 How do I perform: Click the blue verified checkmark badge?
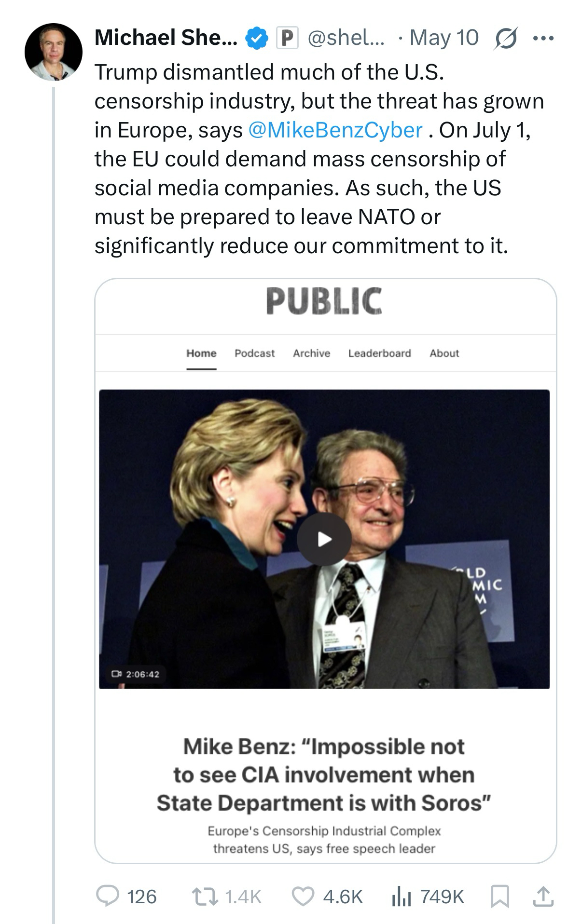[257, 38]
